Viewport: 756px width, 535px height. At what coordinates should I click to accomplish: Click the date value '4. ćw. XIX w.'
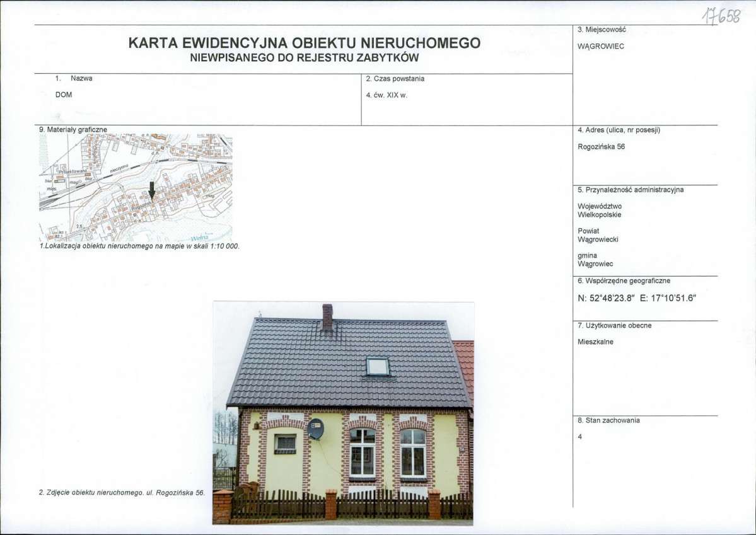(x=386, y=95)
